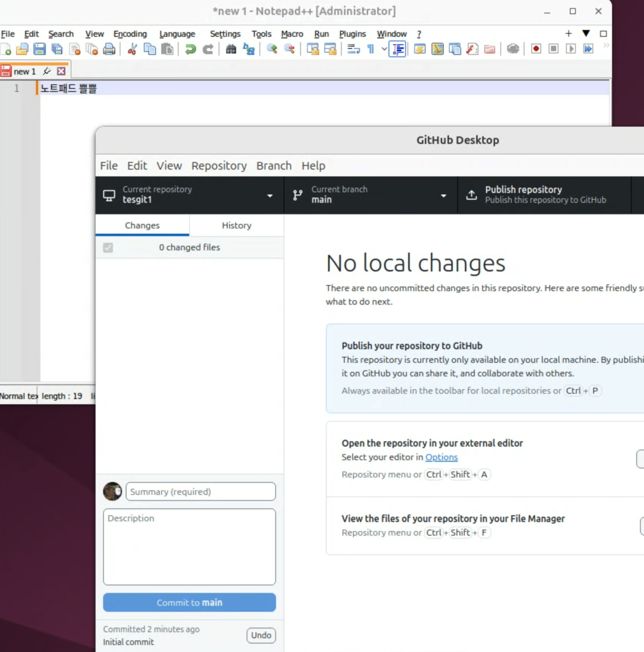Click the red Record macro button
Image resolution: width=644 pixels, height=652 pixels.
tap(536, 49)
